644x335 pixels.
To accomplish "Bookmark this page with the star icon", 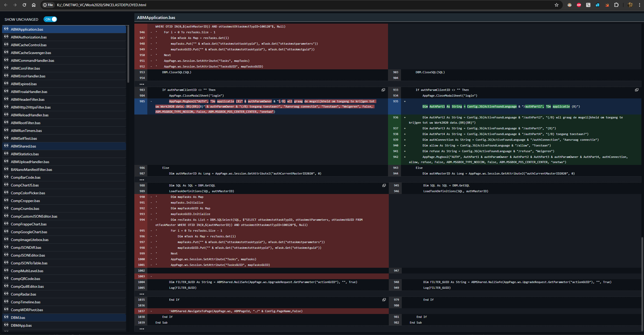I will pos(556,5).
